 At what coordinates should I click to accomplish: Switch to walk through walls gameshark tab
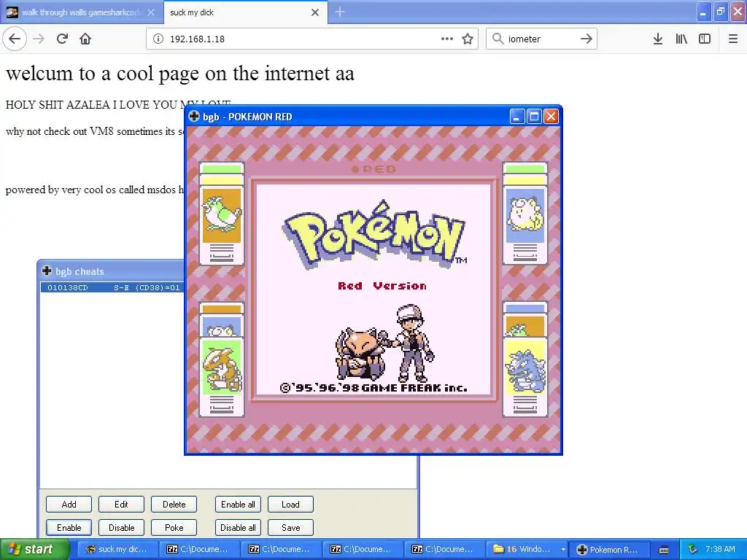pos(81,12)
